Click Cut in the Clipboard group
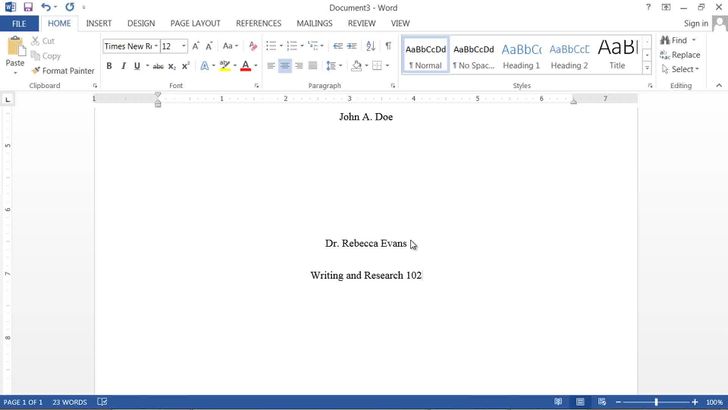Image resolution: width=728 pixels, height=410 pixels. coord(43,41)
